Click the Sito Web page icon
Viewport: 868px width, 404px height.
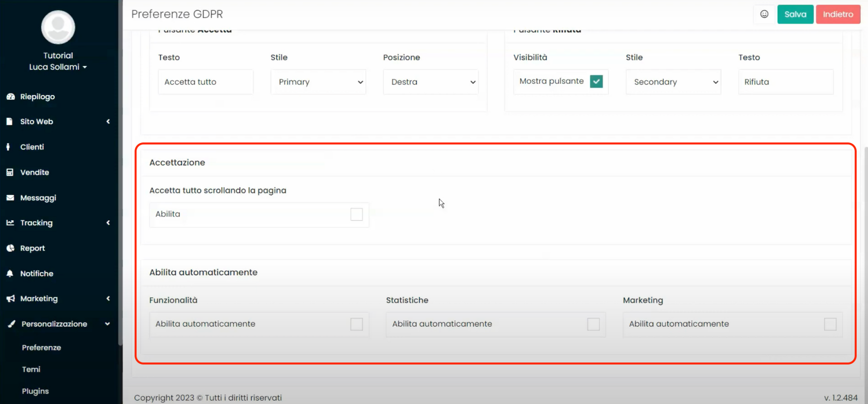coord(9,122)
